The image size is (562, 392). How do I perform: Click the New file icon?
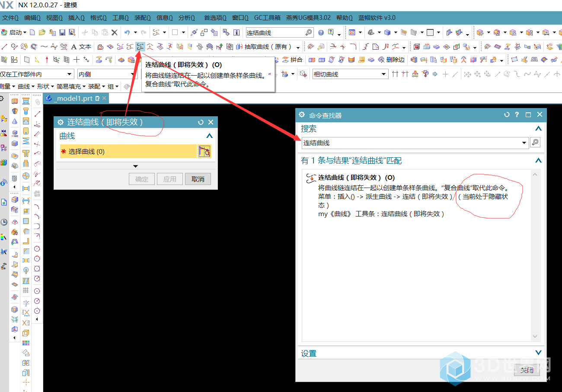coord(32,32)
